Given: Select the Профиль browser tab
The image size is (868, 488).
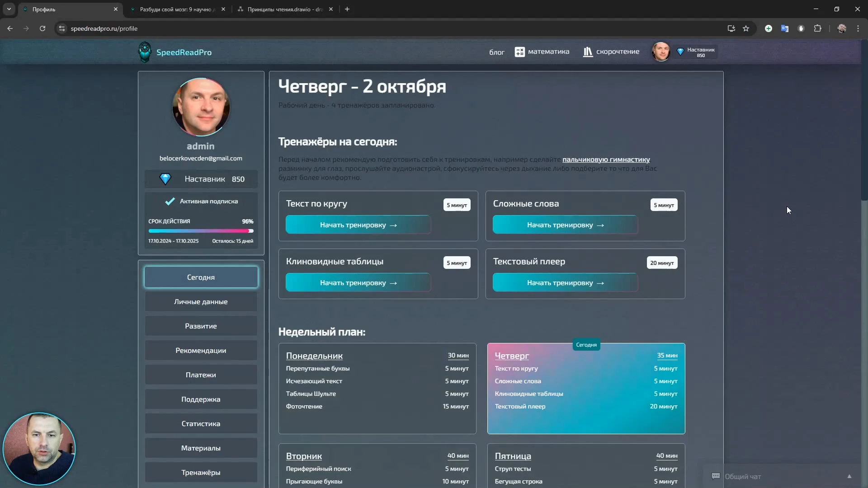Looking at the screenshot, I should 71,9.
